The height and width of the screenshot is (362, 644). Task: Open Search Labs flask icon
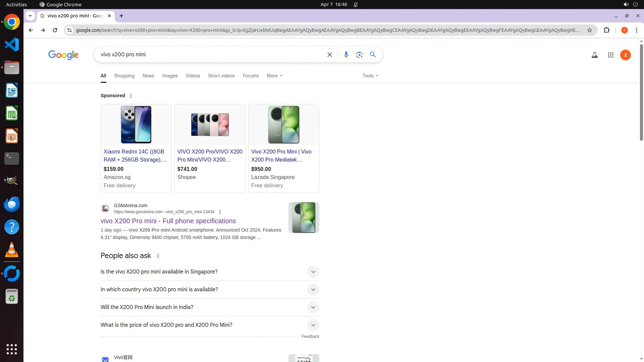[x=594, y=55]
